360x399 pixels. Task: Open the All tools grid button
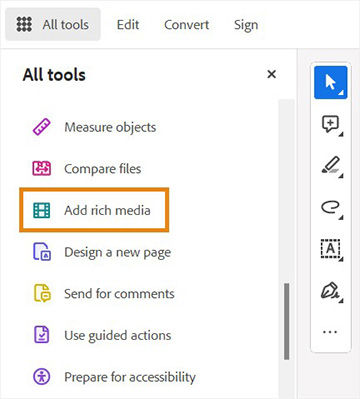(x=53, y=25)
